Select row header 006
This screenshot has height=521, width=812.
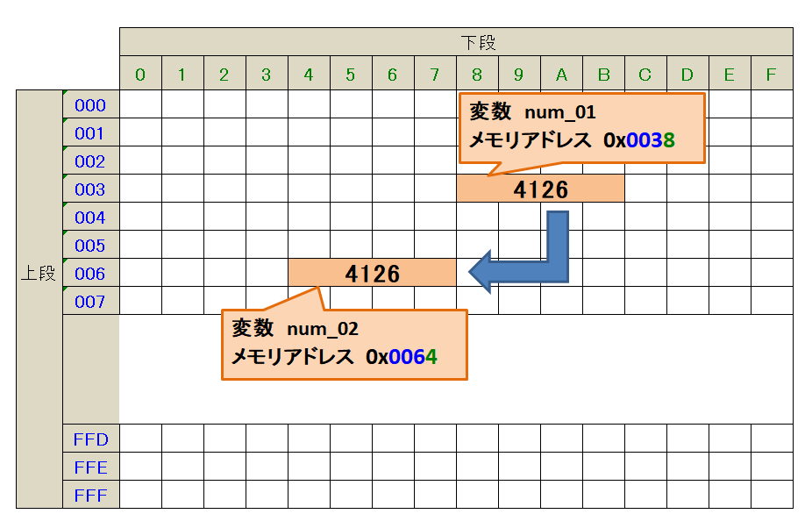90,274
